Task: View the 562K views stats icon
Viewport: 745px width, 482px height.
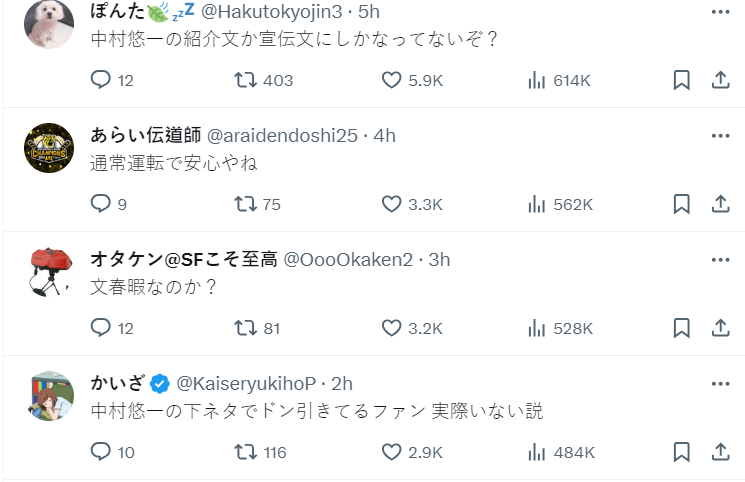Action: 536,204
